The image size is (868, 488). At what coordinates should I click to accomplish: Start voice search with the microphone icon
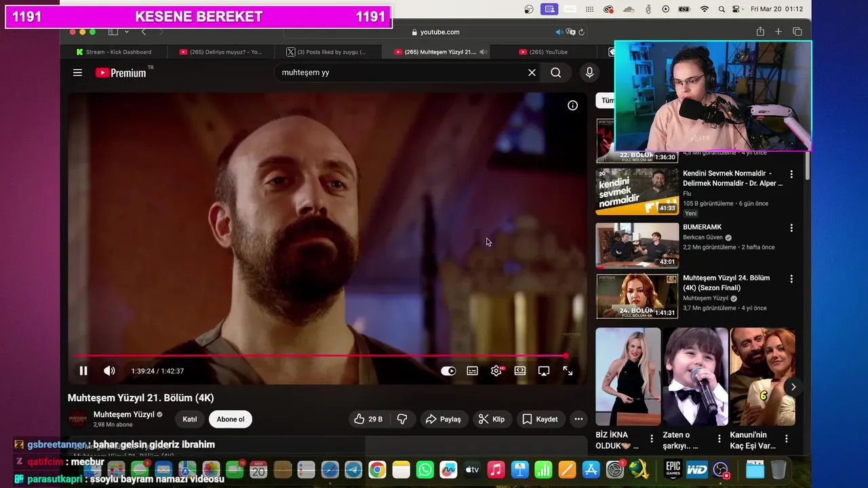click(x=589, y=73)
